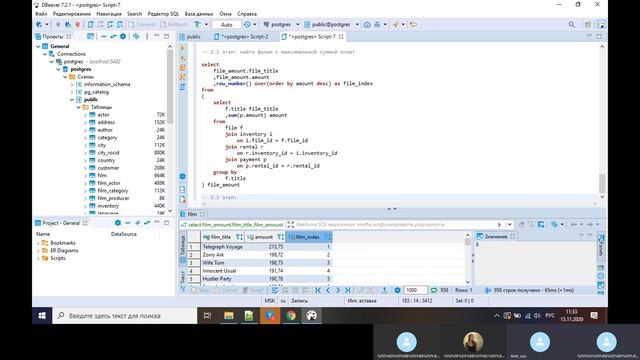640x360 pixels.
Task: Open File Explorer on taskbar
Action: point(229,316)
